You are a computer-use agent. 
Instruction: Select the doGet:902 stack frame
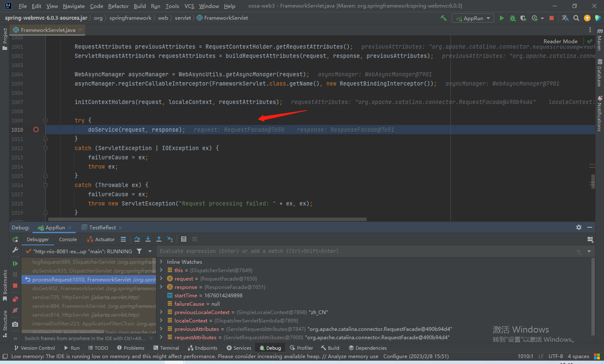point(89,288)
